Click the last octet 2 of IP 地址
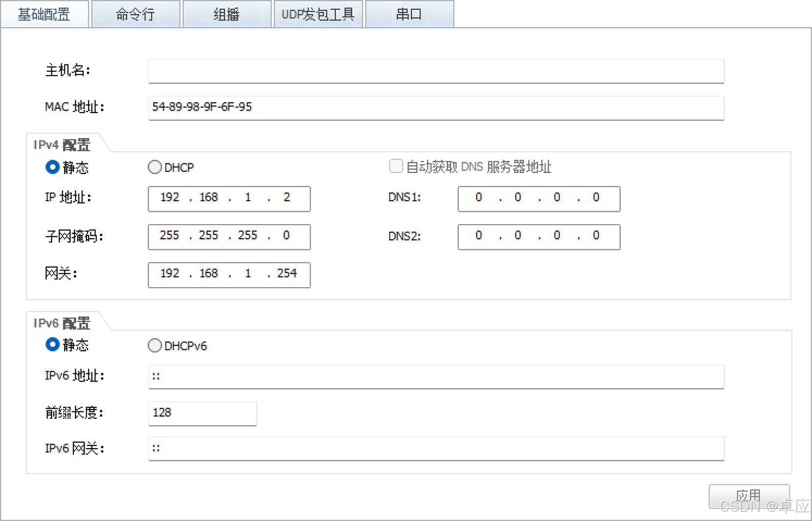 [x=287, y=197]
